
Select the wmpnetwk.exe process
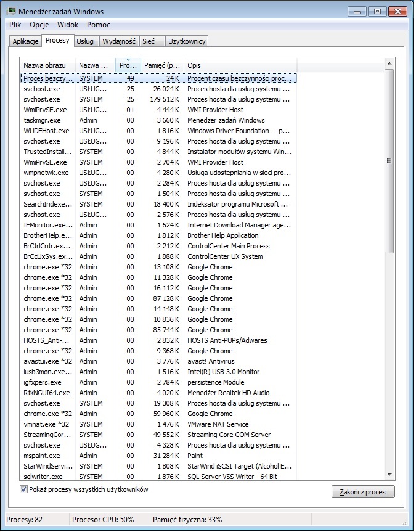point(158,173)
